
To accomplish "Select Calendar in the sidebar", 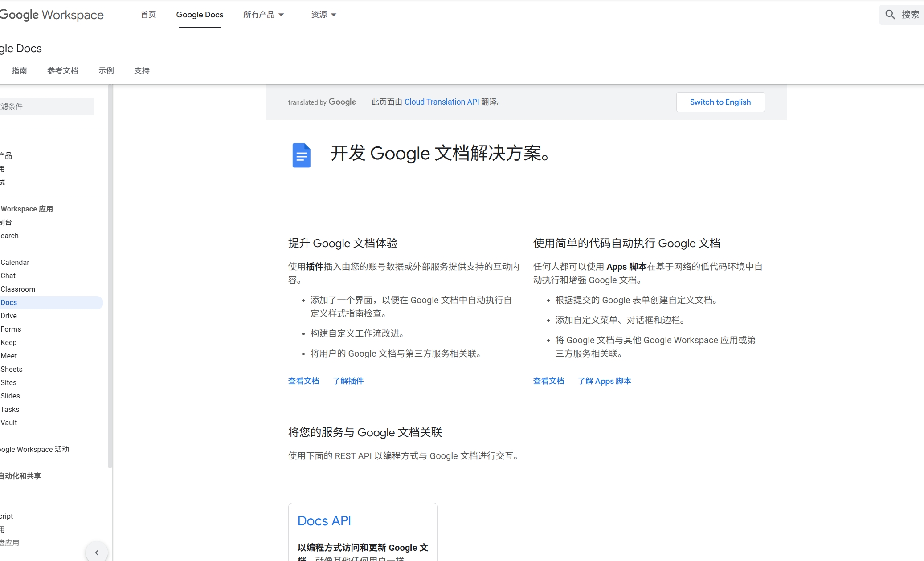I will (x=15, y=262).
